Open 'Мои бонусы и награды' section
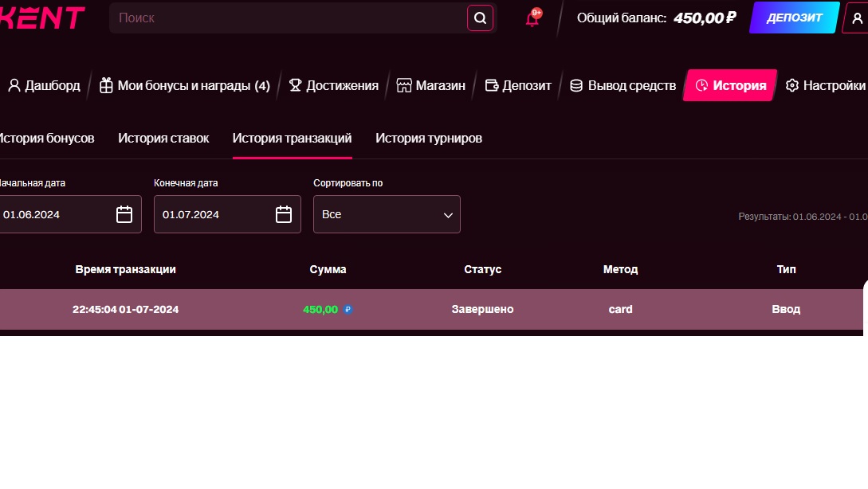This screenshot has height=489, width=868. click(x=184, y=85)
